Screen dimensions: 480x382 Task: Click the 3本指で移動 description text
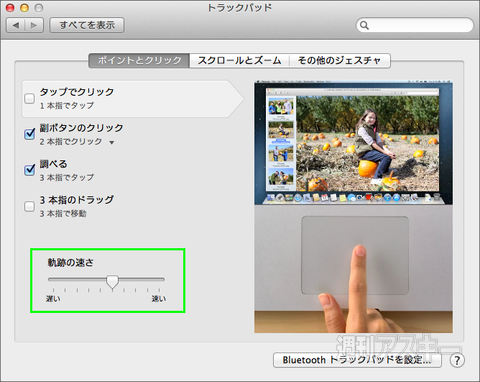click(x=63, y=213)
